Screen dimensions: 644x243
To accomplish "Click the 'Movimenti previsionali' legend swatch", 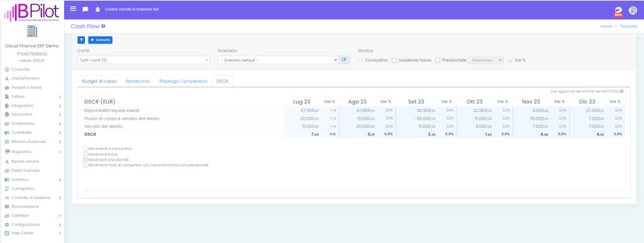I will [85, 159].
